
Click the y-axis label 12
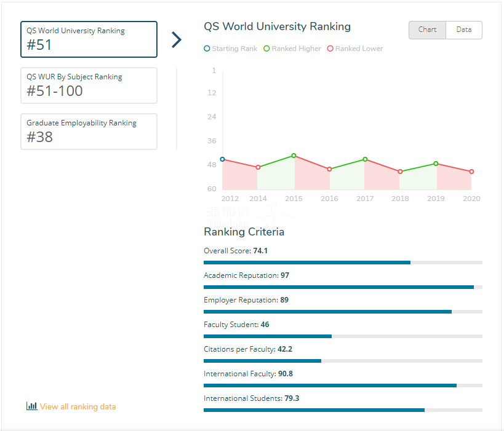point(212,93)
